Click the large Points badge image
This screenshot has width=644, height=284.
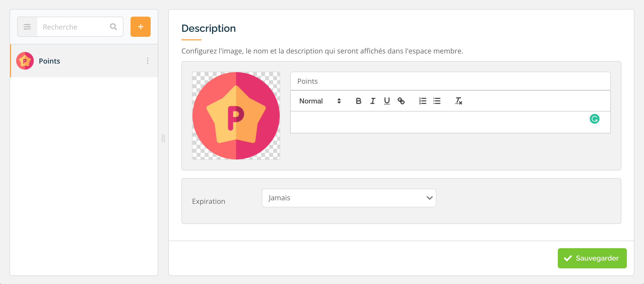(236, 116)
